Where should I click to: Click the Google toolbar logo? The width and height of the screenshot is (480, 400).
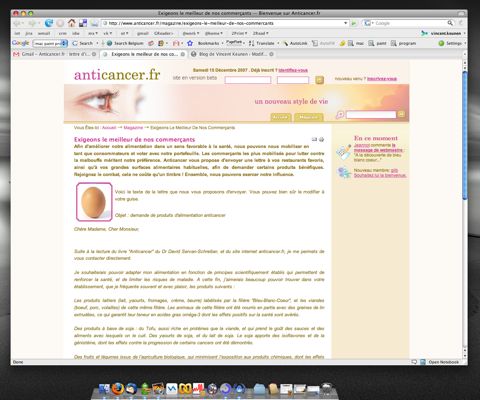tap(20, 43)
